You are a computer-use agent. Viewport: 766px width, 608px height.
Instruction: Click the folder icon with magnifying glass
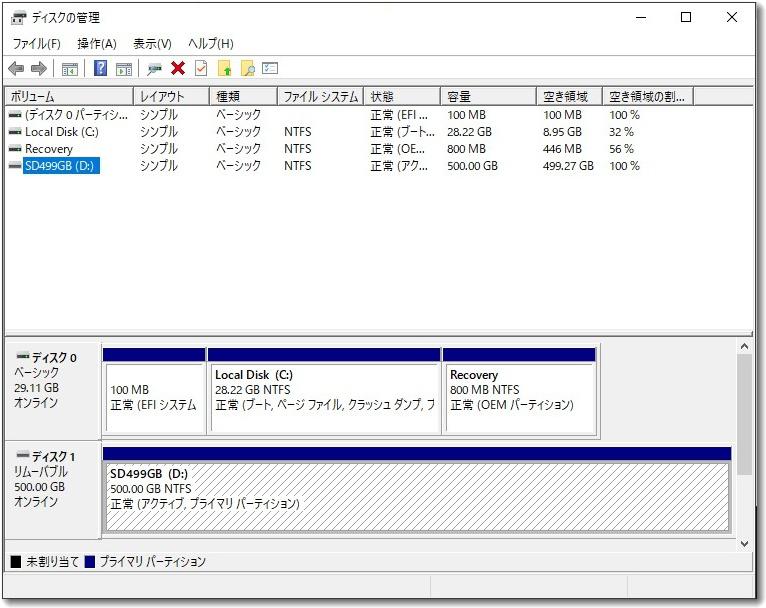tap(247, 69)
